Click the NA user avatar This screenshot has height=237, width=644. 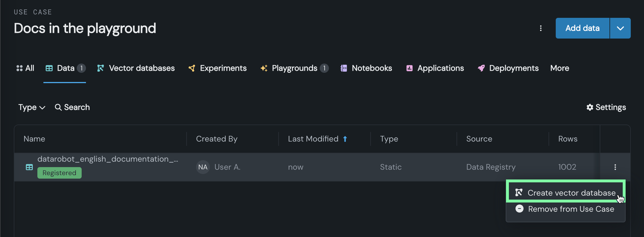(203, 167)
